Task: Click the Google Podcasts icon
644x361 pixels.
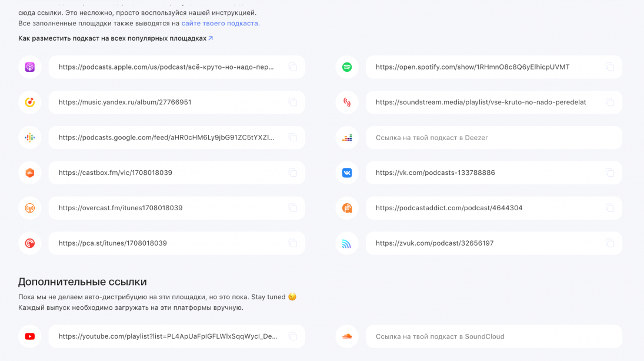Action: point(29,138)
